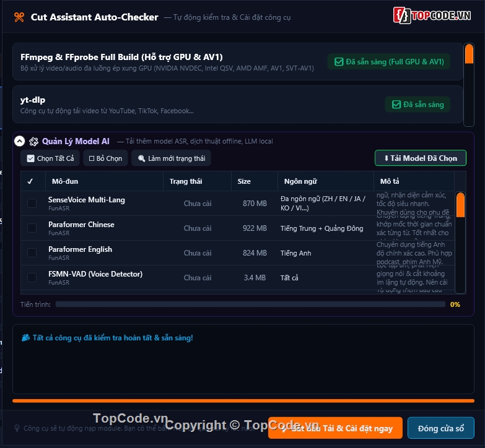Click the Mô tả column header

(414, 181)
